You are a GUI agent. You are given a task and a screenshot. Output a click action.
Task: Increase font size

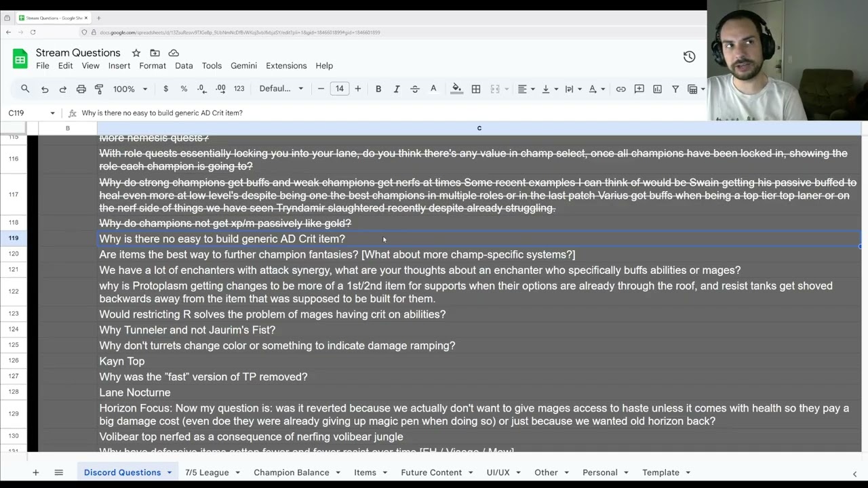point(358,89)
